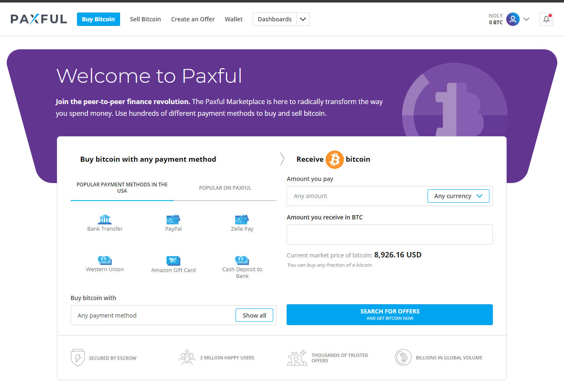Open the Wallet page

(233, 19)
